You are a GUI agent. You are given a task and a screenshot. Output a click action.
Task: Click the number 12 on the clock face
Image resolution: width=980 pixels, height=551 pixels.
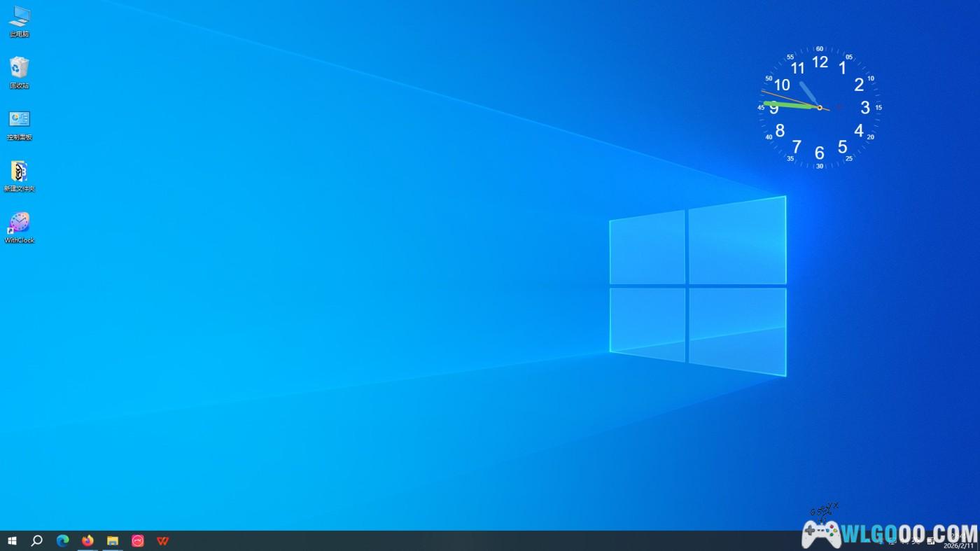(x=820, y=62)
